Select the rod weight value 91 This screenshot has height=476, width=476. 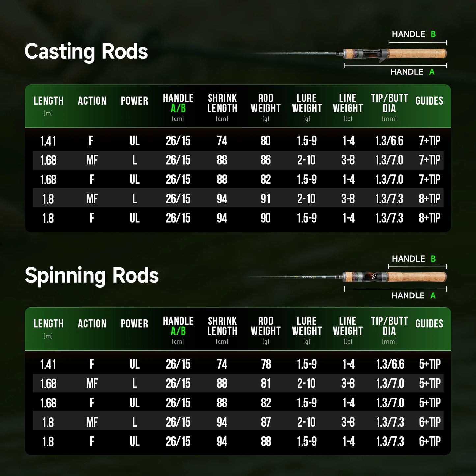tap(266, 199)
